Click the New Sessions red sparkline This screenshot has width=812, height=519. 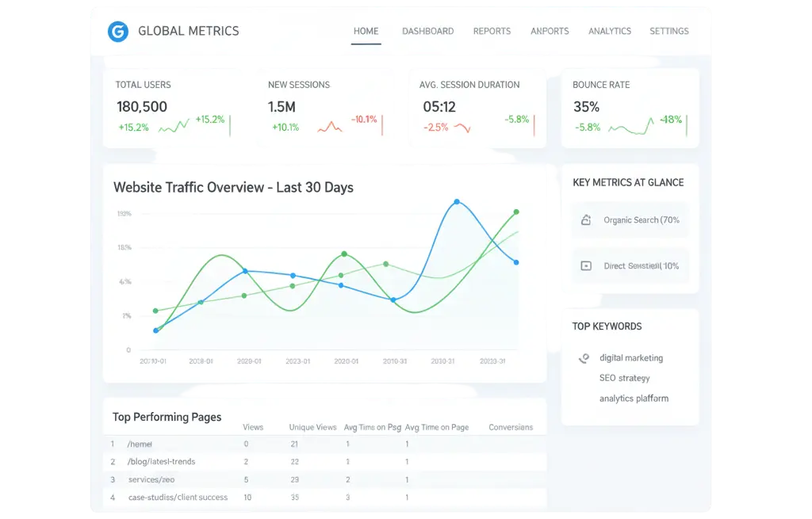click(329, 126)
